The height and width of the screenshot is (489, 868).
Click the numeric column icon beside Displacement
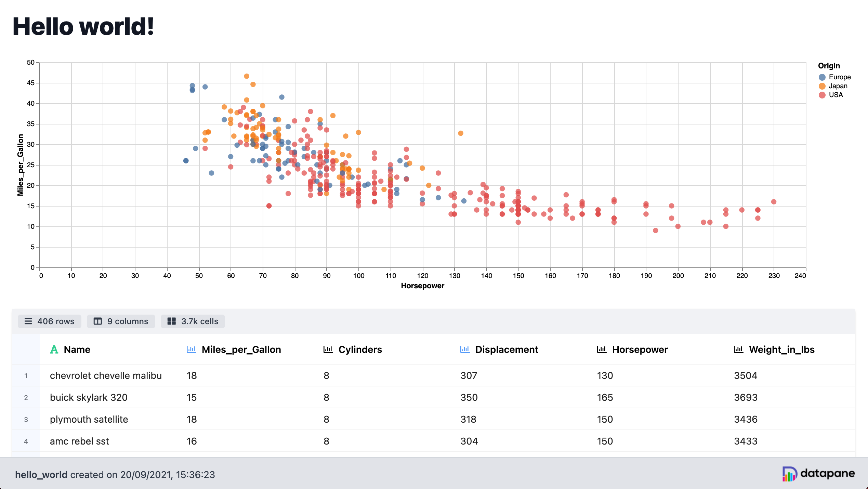pyautogui.click(x=464, y=349)
